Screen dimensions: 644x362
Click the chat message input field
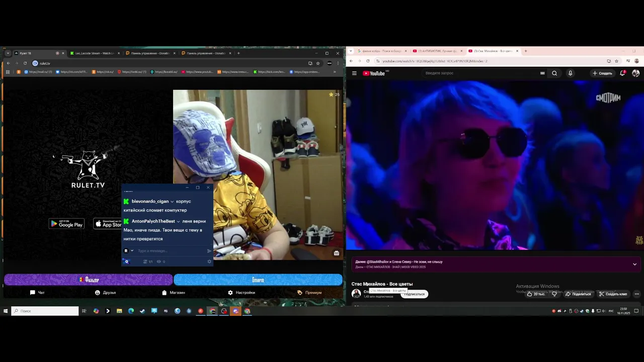point(171,251)
